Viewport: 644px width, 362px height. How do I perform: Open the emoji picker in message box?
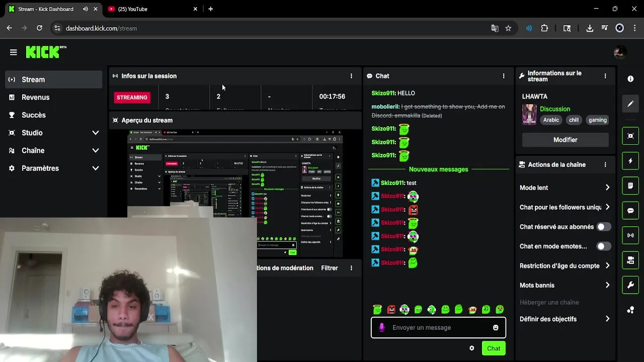click(496, 328)
